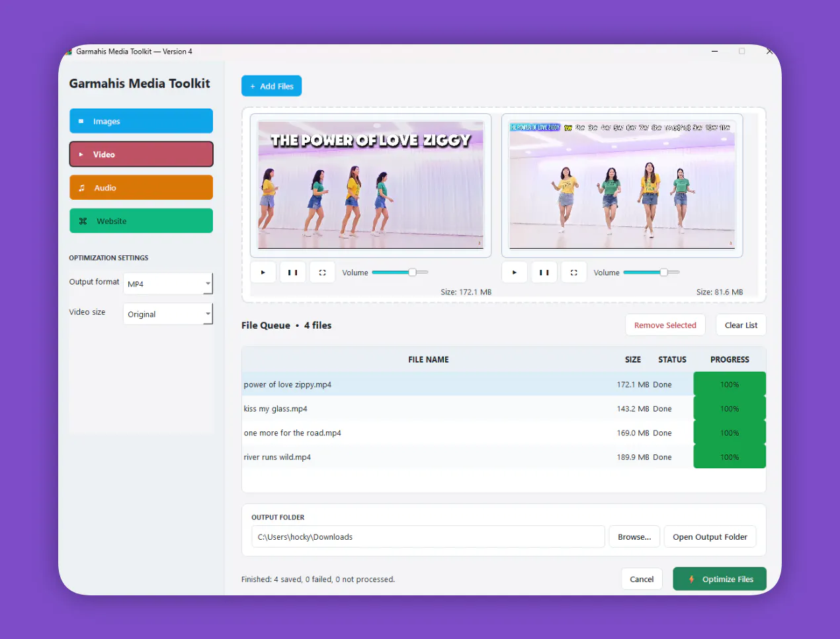Select the power of love zippy.mp4 row

pos(503,384)
